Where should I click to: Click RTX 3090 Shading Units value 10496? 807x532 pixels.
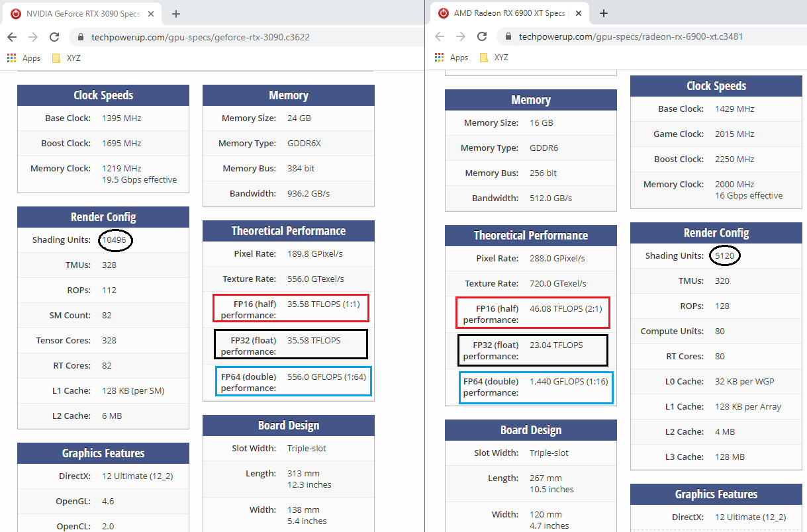tap(114, 240)
